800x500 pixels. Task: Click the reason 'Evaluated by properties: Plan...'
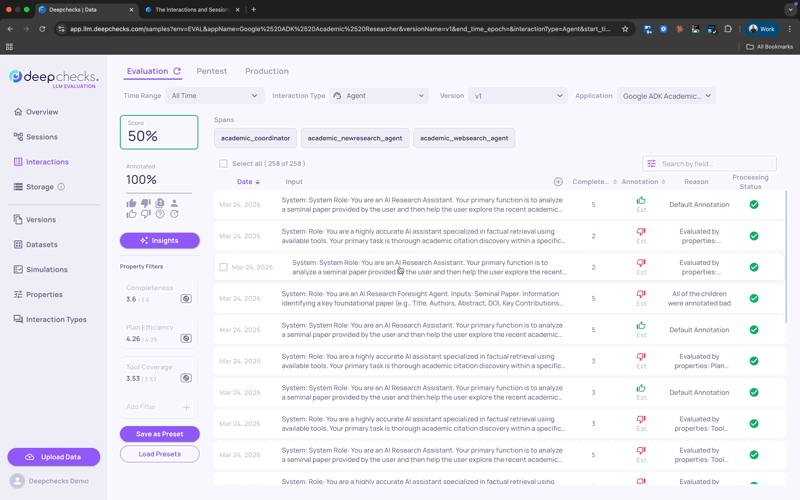coord(699,361)
